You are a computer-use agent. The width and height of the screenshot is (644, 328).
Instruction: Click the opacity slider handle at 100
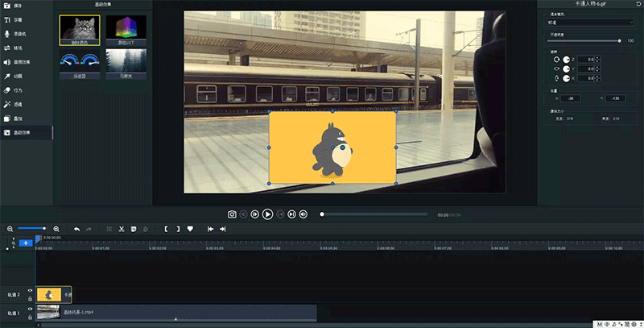click(619, 40)
